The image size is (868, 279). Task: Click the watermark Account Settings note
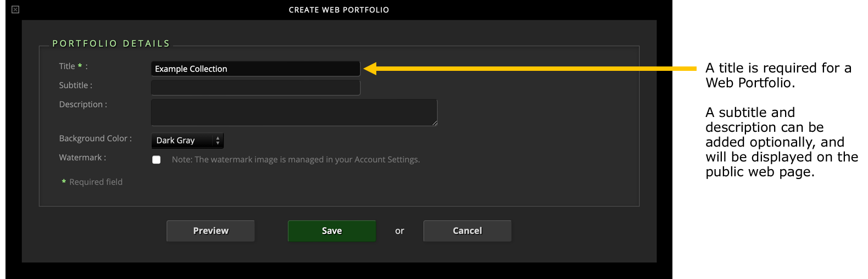click(x=296, y=160)
